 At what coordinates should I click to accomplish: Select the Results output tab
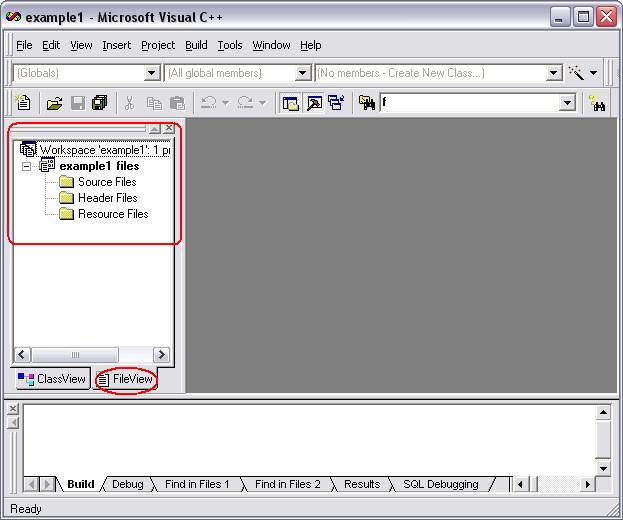[362, 484]
